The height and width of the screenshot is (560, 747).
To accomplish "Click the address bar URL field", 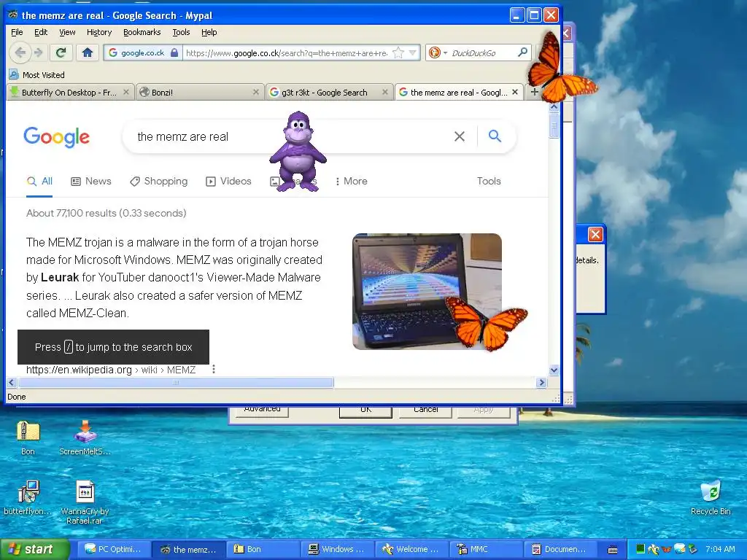I will pos(287,52).
